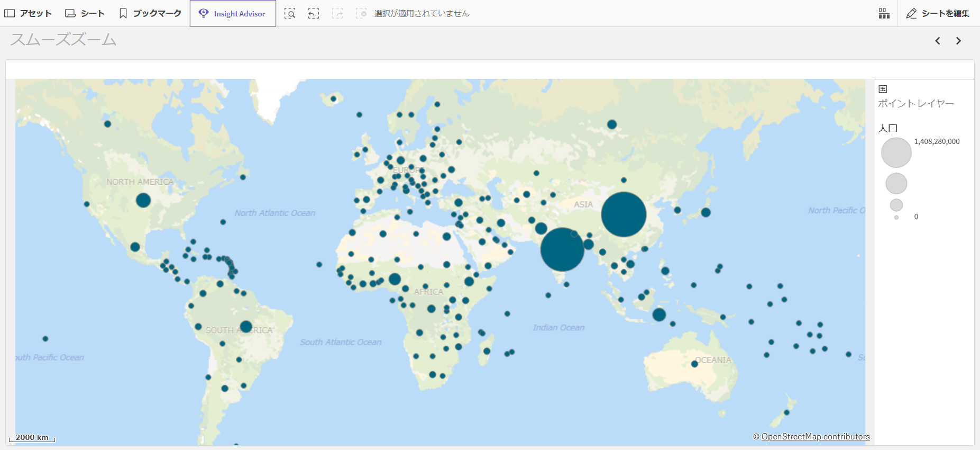Step back one selection
Viewport: 980px width, 450px height.
coord(314,13)
